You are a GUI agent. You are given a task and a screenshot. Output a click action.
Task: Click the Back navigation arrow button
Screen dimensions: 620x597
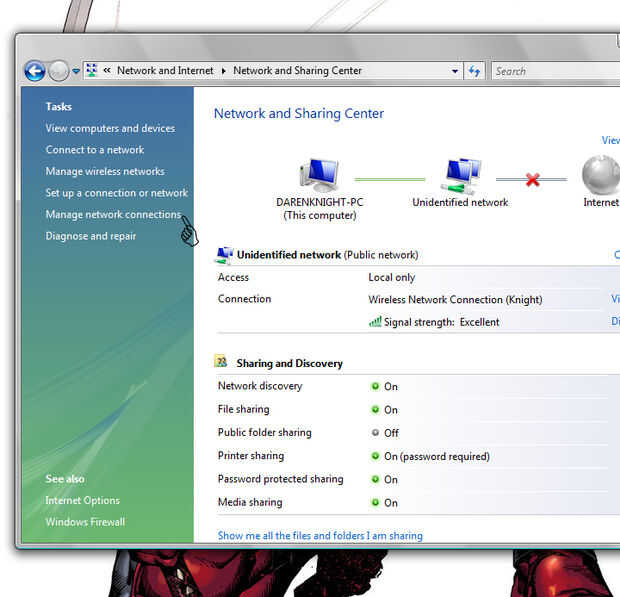35,71
